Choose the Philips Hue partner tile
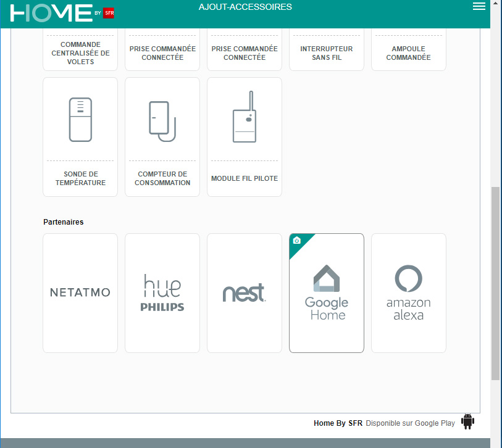The width and height of the screenshot is (502, 448). point(162,292)
